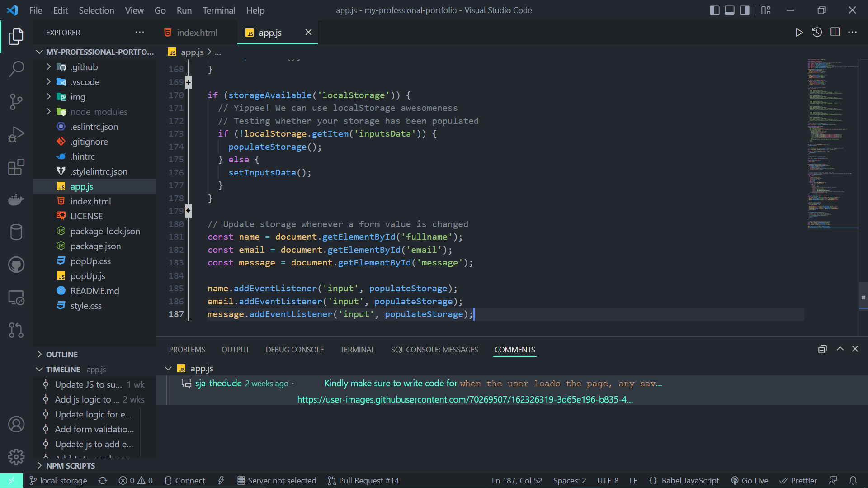Open Pull Request #14 from status bar
Screen dimensions: 868x488
pyautogui.click(x=363, y=480)
